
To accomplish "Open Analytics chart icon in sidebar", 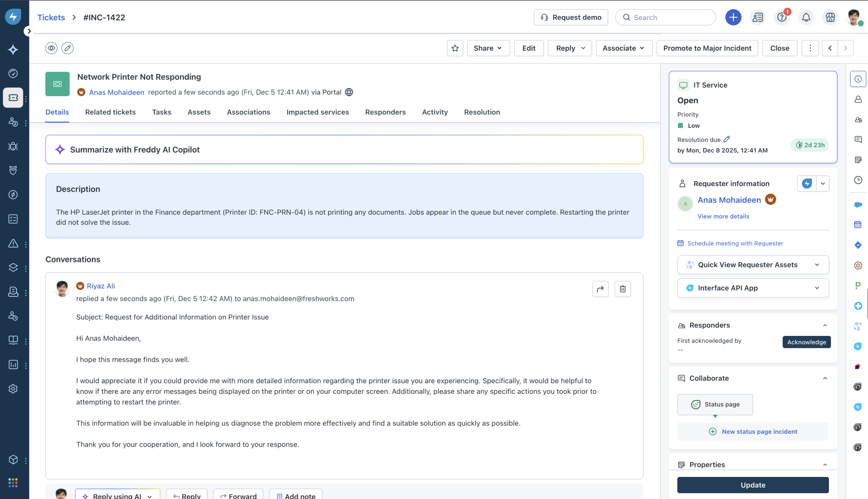I will (x=13, y=364).
